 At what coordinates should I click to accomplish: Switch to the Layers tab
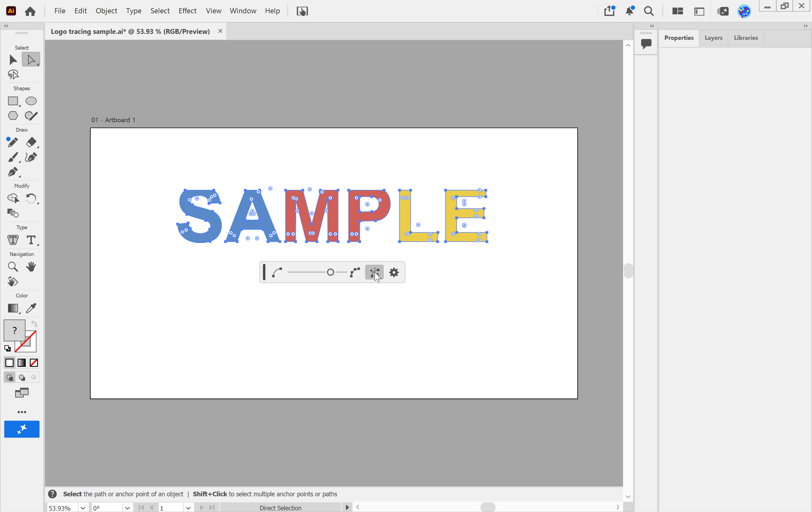[713, 38]
